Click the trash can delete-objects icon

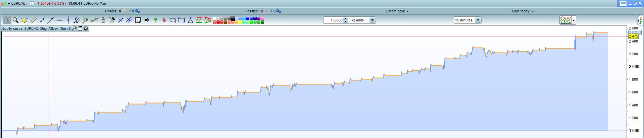pos(103,20)
